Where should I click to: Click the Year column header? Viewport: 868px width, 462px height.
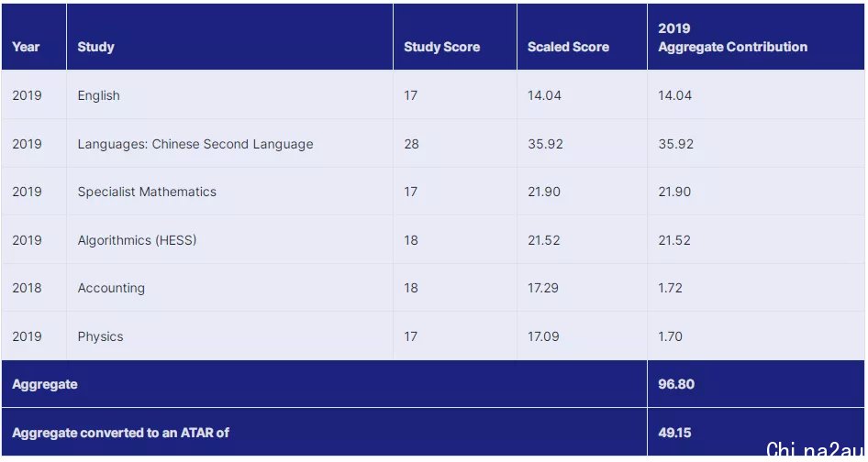[x=26, y=47]
